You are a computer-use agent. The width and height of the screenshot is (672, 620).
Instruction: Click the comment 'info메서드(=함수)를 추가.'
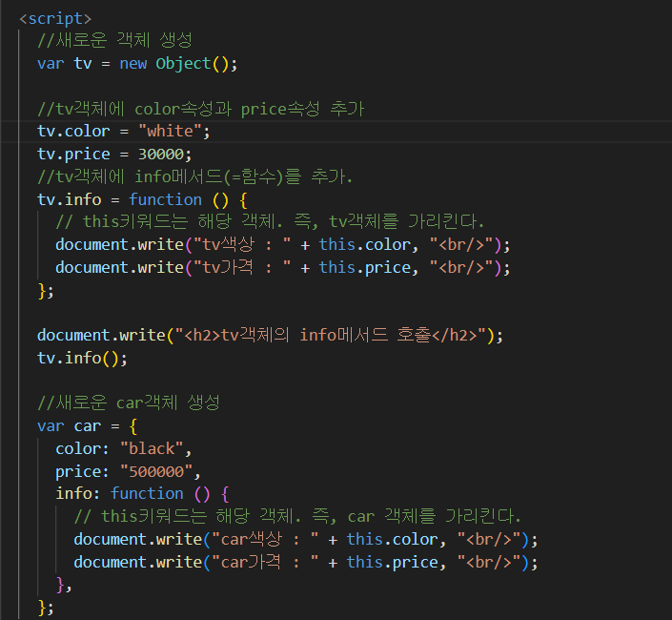[243, 176]
